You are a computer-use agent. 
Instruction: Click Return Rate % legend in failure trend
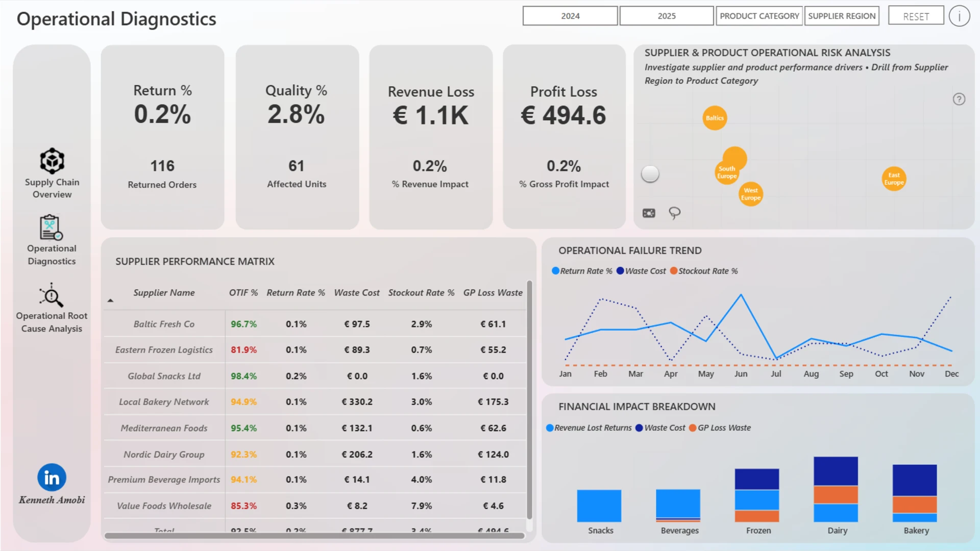pyautogui.click(x=582, y=271)
